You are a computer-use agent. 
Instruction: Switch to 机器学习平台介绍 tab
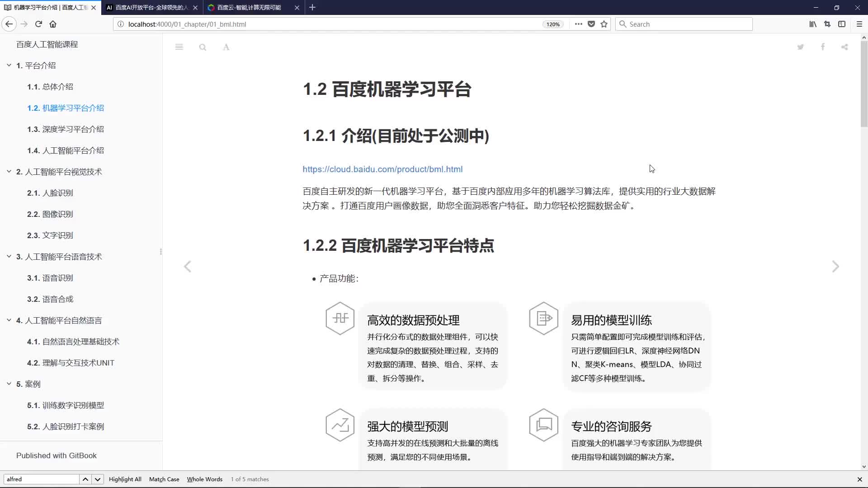coord(50,8)
